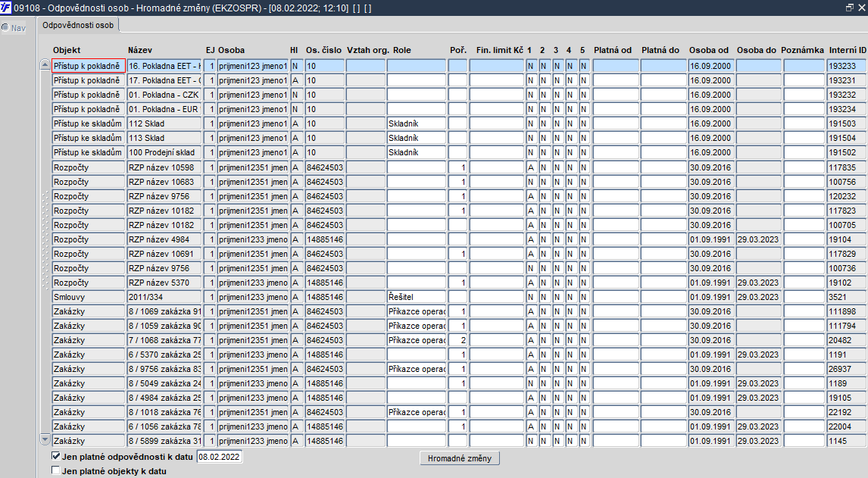Select the 8 / 5899 zakázka cell
Image resolution: width=868 pixels, height=478 pixels.
(164, 441)
